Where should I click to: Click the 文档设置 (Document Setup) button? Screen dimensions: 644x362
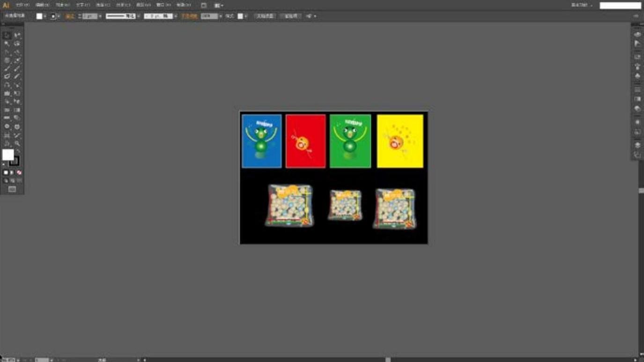265,16
